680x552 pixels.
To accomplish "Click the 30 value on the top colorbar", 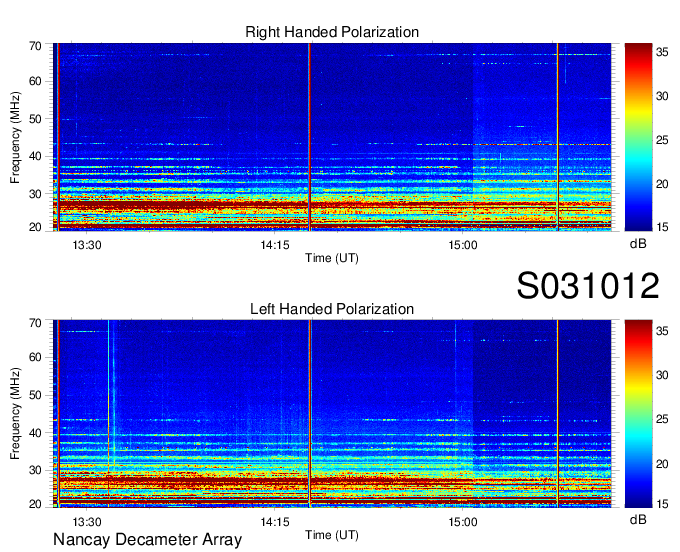I will point(662,96).
